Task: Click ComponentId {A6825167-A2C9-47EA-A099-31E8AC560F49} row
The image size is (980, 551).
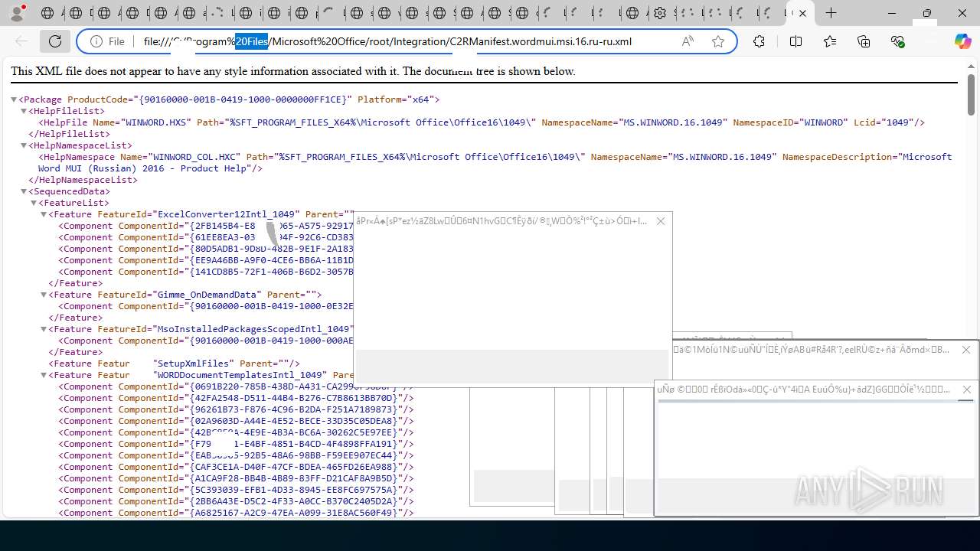Action: [236, 513]
